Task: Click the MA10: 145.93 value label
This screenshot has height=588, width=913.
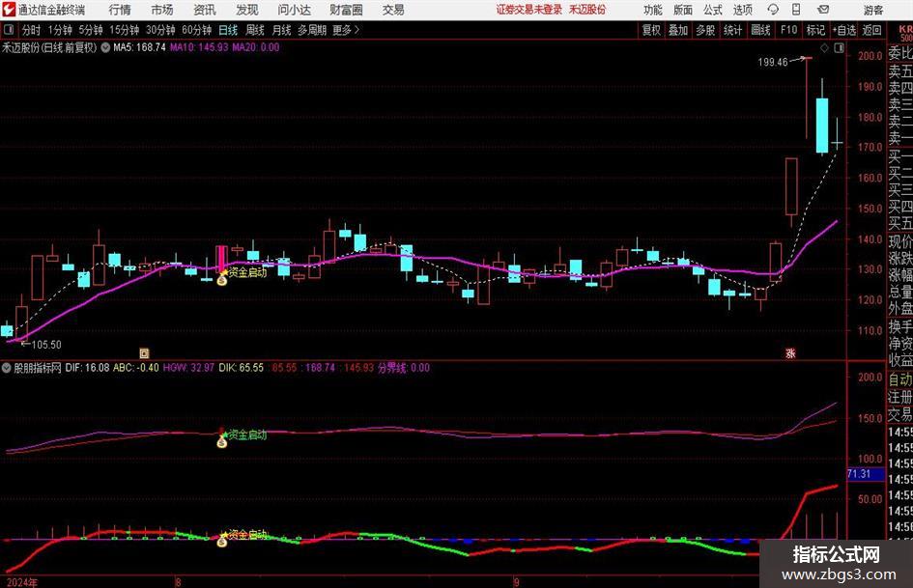Action: pos(199,47)
